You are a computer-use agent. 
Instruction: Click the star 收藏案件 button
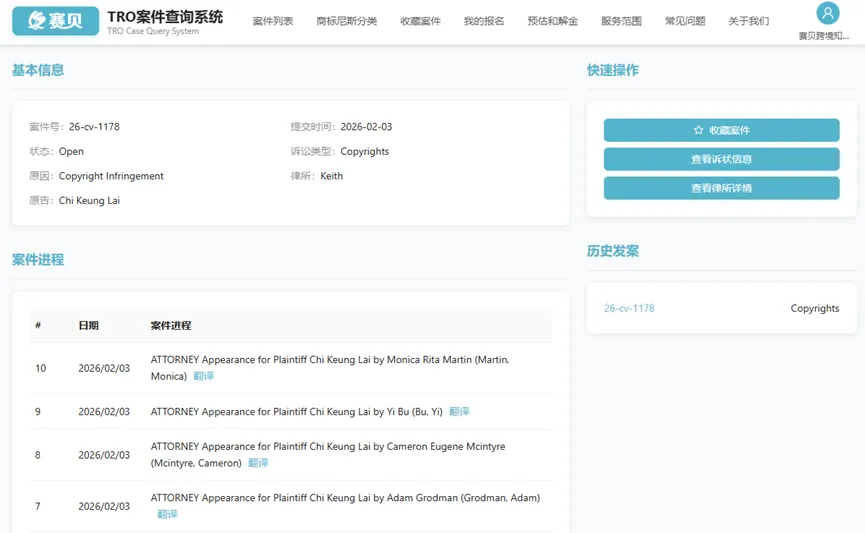721,130
